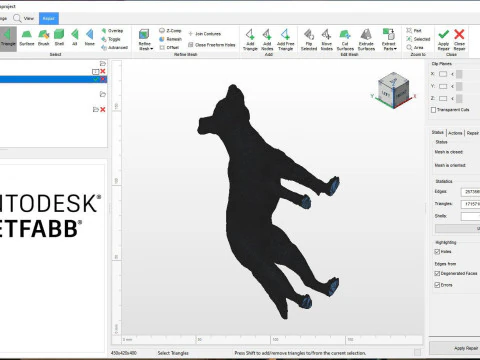Click the None deselect icon
The height and width of the screenshot is (360, 480).
[x=89, y=38]
